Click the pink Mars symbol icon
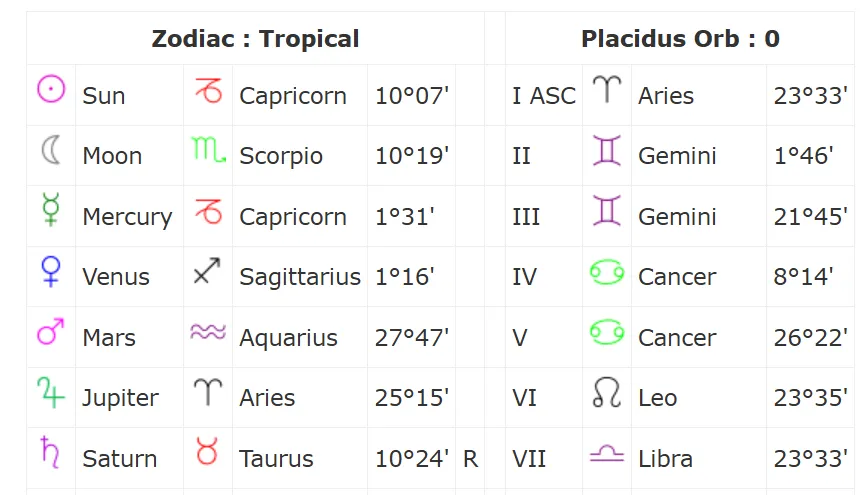This screenshot has height=495, width=865. coord(51,332)
